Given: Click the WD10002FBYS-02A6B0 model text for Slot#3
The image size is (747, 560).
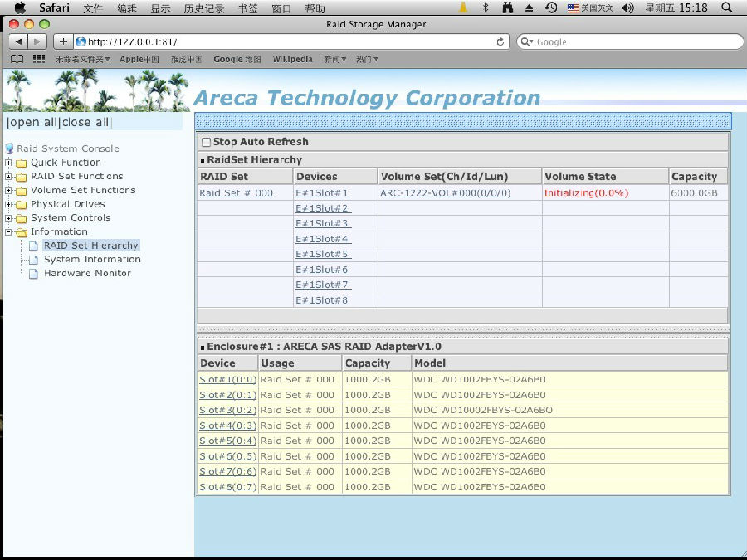Looking at the screenshot, I should coord(483,410).
